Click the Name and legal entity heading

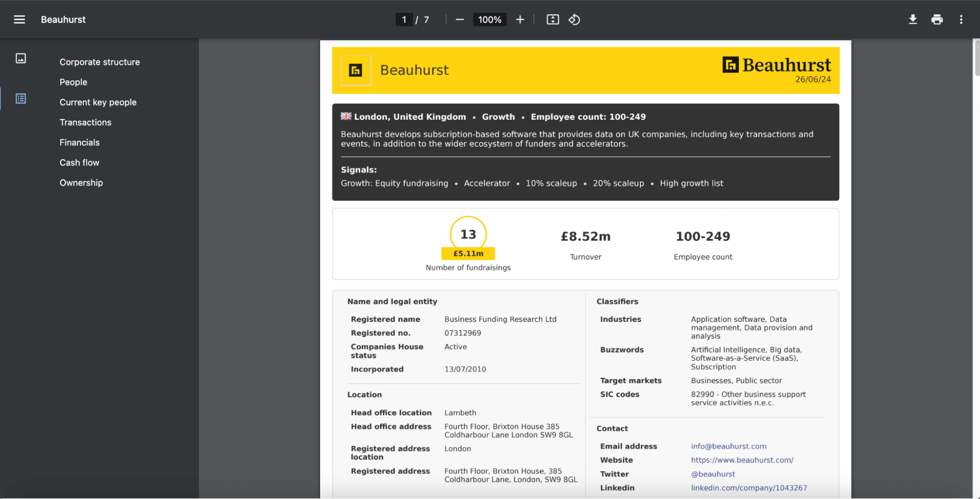point(392,301)
